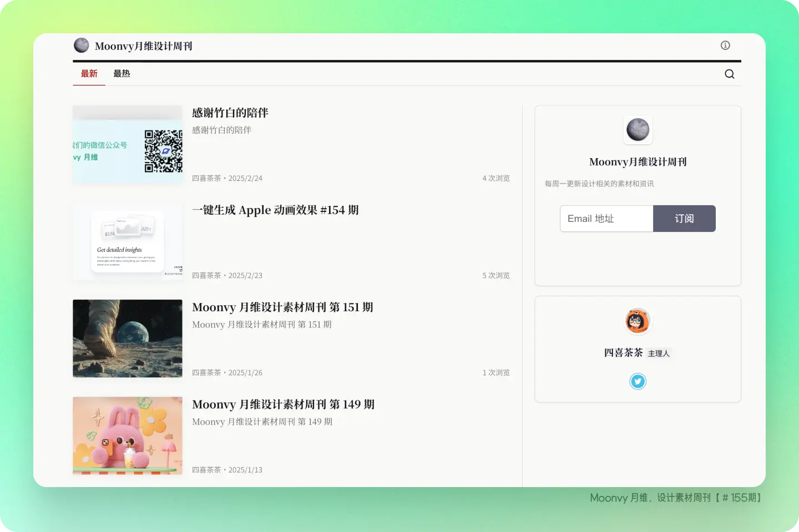Click the 四喜茶茶 author name in sidebar
The height and width of the screenshot is (532, 799).
[623, 353]
